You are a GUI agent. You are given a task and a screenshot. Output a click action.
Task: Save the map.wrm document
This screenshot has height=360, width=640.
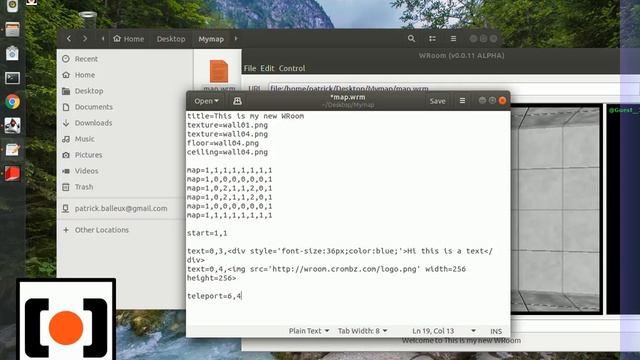438,101
